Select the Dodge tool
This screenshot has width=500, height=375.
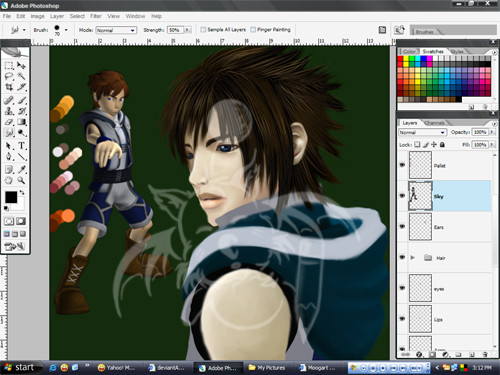(21, 133)
